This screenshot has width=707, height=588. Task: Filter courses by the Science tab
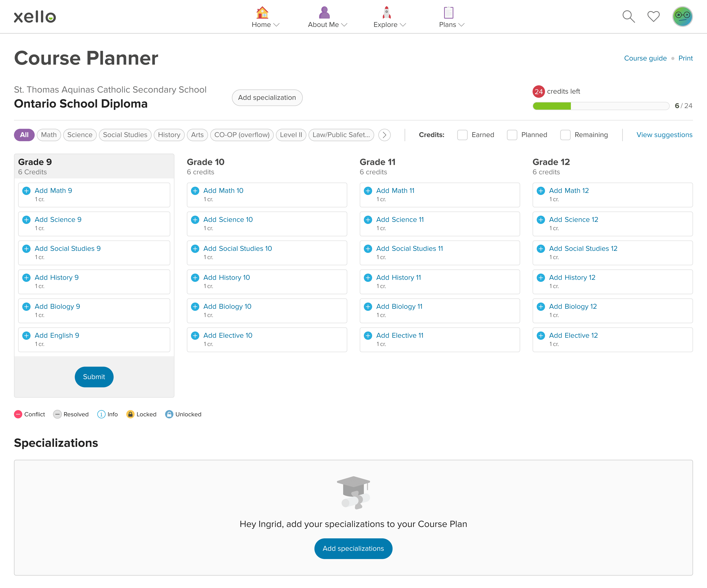coord(80,135)
